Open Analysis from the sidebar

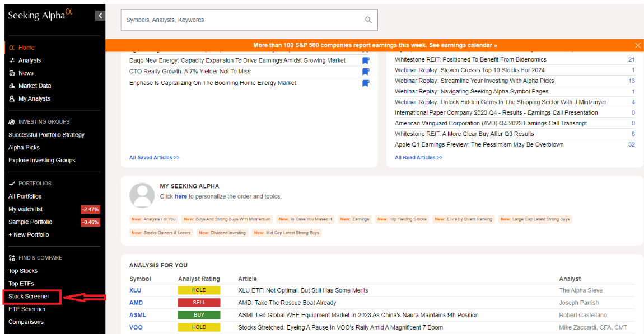tap(30, 60)
